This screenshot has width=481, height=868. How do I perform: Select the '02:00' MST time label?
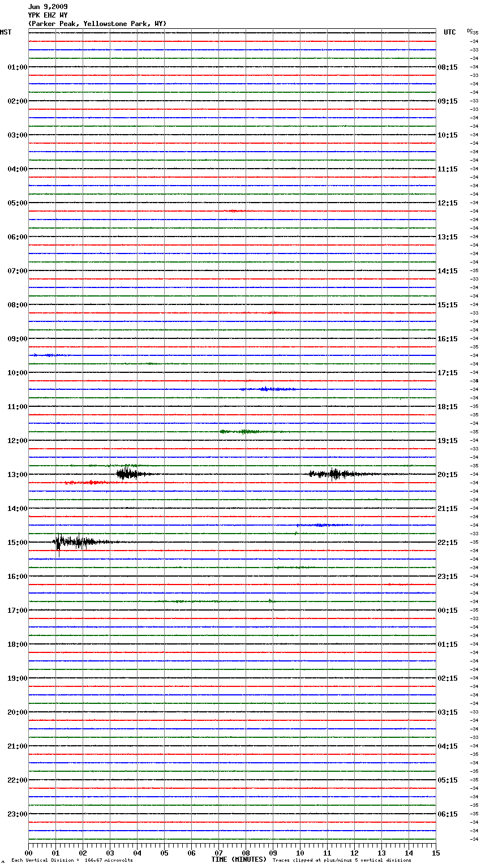(18, 101)
